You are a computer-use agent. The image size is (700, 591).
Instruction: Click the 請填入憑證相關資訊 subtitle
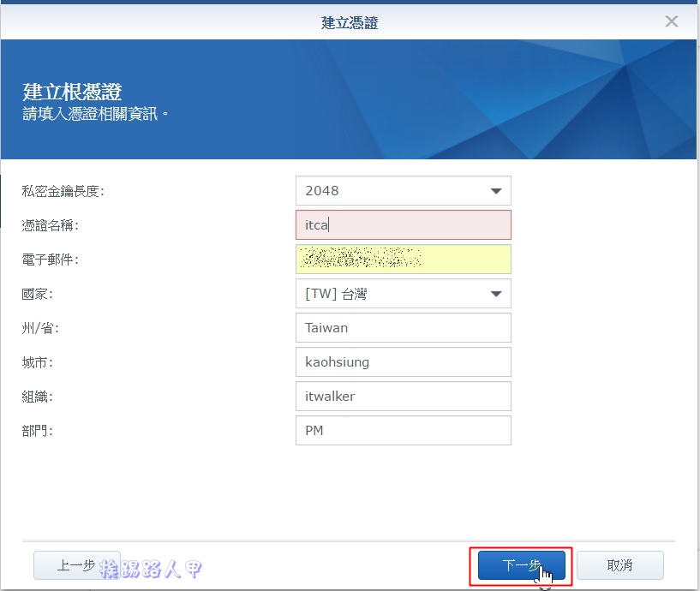[x=94, y=114]
